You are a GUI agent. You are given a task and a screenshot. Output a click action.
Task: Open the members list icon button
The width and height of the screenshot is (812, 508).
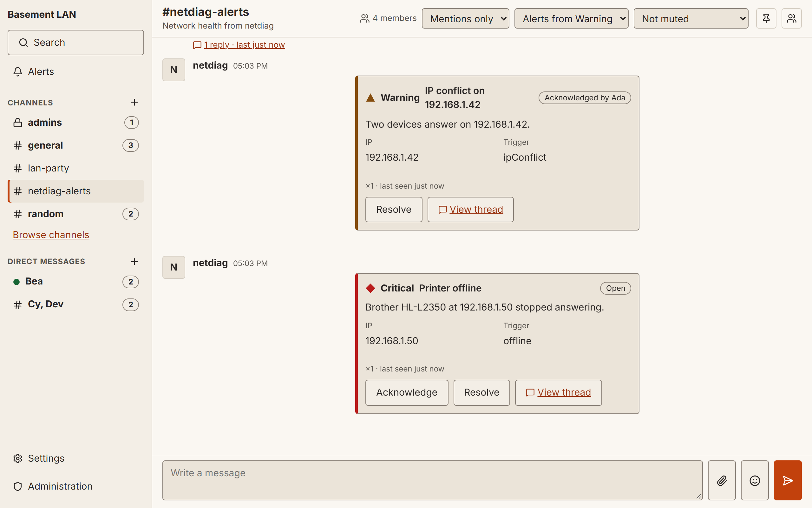coord(791,18)
